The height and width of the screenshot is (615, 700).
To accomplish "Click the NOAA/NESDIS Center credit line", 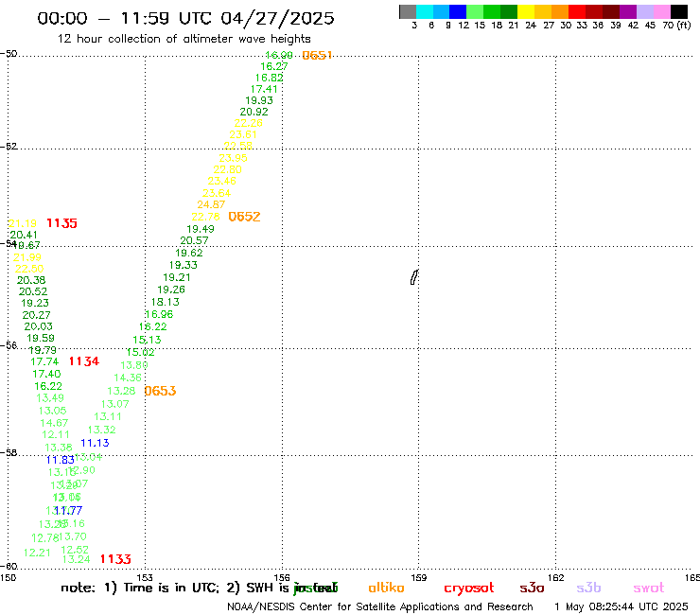I will pyautogui.click(x=380, y=606).
